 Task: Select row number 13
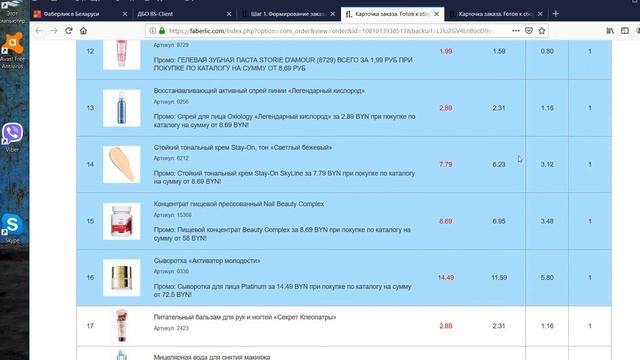pyautogui.click(x=90, y=108)
